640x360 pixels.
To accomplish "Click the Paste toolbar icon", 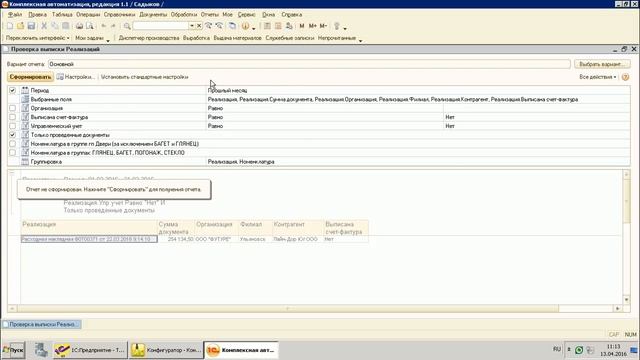I will coord(65,26).
